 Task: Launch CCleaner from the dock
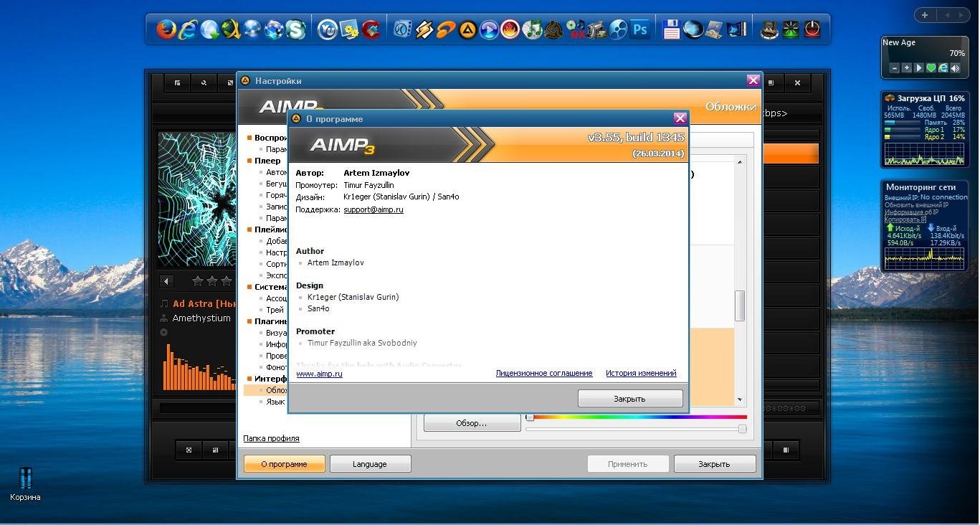[x=370, y=29]
